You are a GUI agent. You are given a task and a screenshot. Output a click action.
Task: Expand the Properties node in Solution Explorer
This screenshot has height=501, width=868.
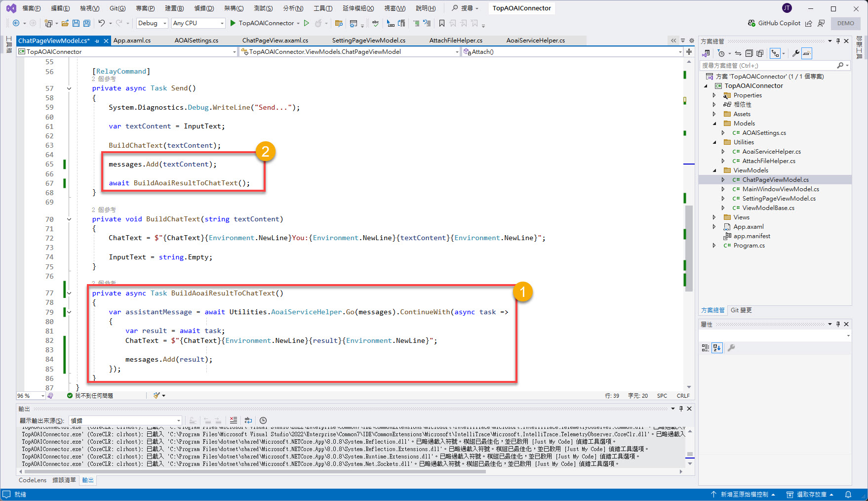(714, 95)
